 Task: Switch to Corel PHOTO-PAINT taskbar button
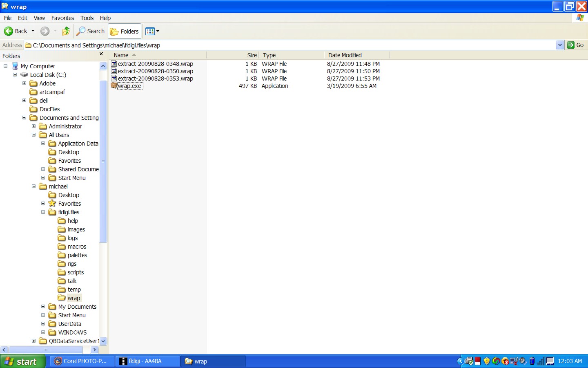81,361
